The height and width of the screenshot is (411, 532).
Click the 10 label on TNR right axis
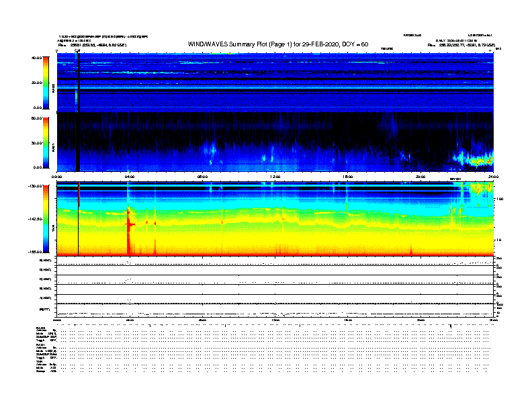pyautogui.click(x=498, y=240)
